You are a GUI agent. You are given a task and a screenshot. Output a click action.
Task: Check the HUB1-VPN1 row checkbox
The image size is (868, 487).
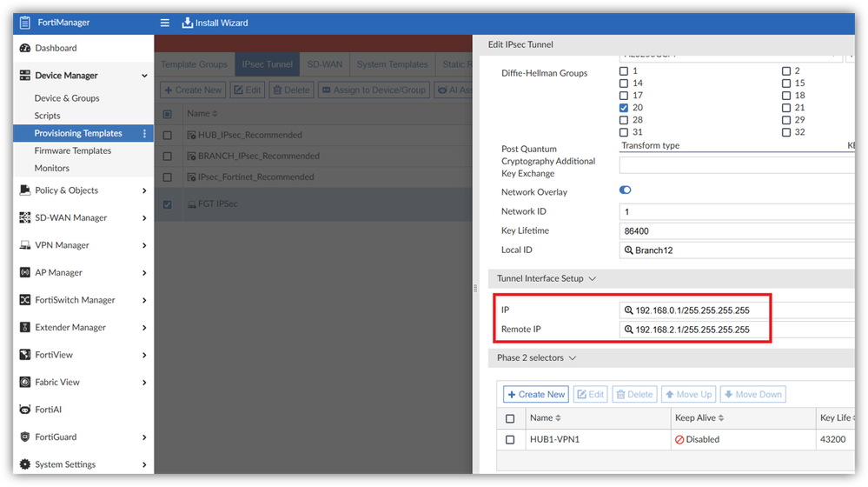point(510,440)
